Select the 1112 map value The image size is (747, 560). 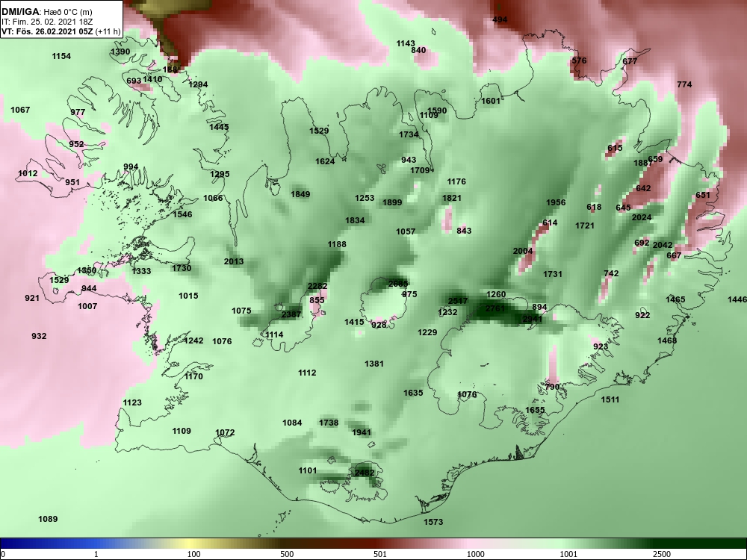307,373
